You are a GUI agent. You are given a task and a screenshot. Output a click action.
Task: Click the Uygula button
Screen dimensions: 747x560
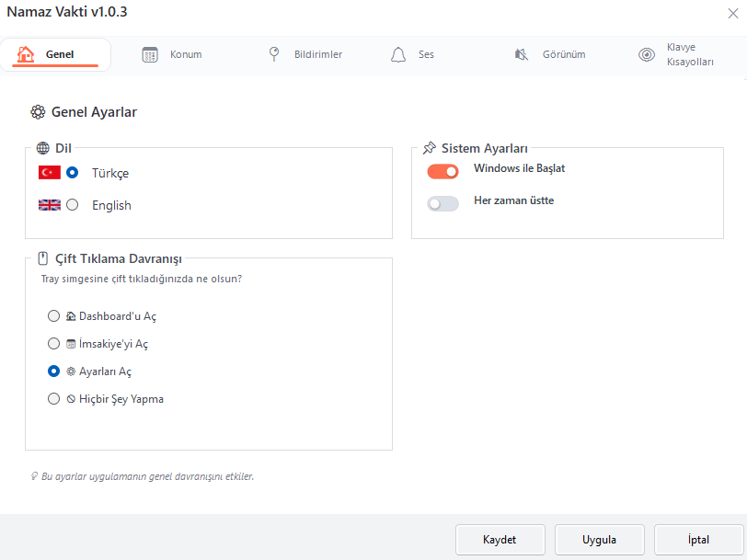pyautogui.click(x=599, y=540)
